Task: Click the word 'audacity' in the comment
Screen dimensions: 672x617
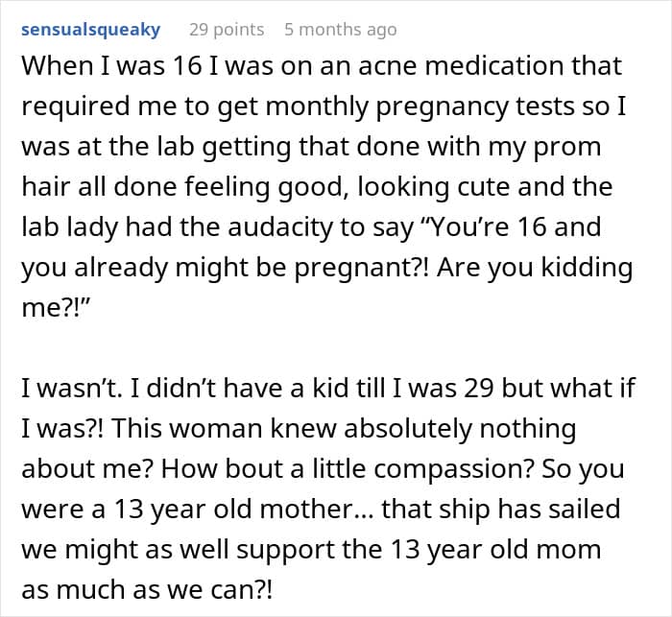Action: [x=280, y=227]
